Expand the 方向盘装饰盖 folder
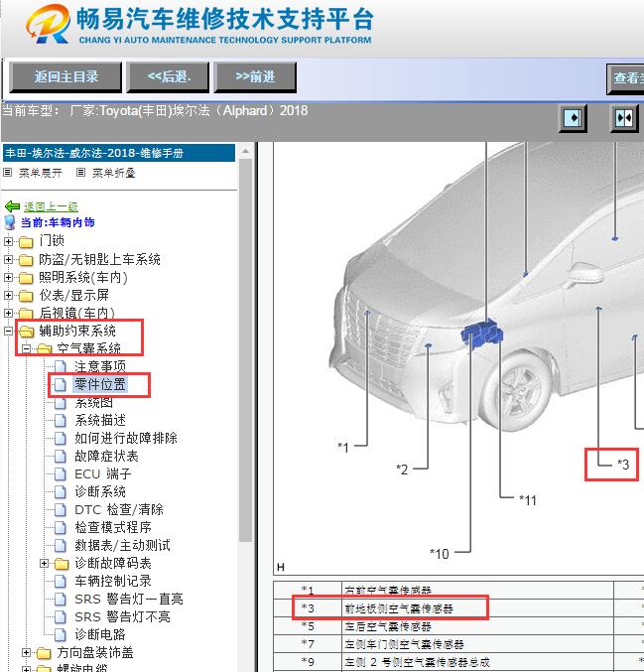Image resolution: width=644 pixels, height=672 pixels. 26,653
